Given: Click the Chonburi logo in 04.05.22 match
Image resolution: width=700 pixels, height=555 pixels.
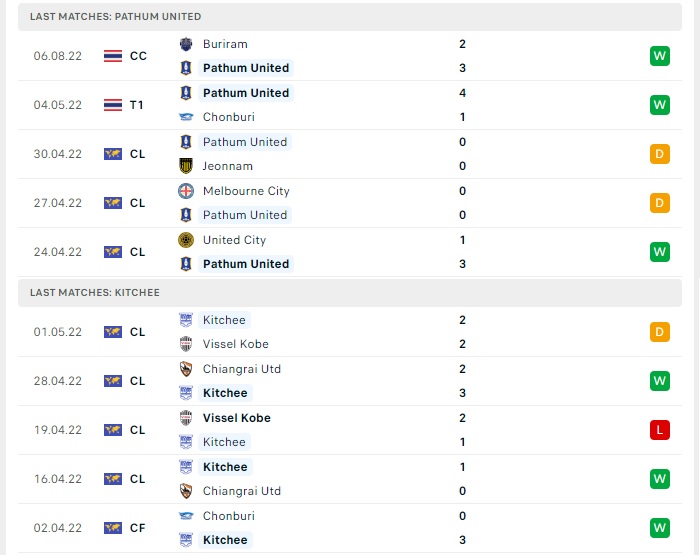Looking at the screenshot, I should (186, 117).
